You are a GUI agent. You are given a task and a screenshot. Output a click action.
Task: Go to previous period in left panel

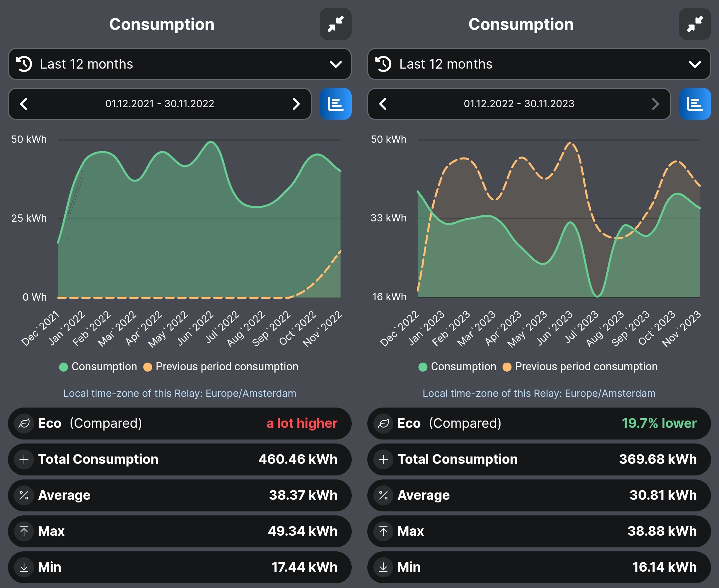[24, 104]
